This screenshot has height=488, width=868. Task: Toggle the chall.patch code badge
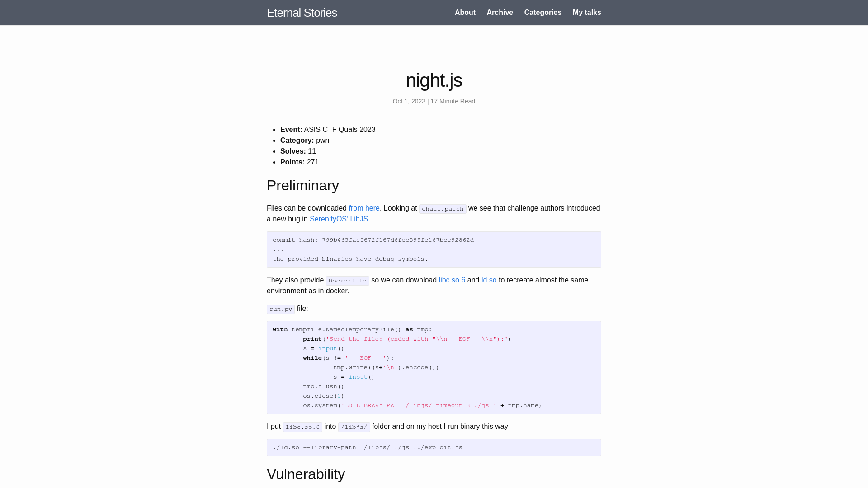click(x=442, y=209)
